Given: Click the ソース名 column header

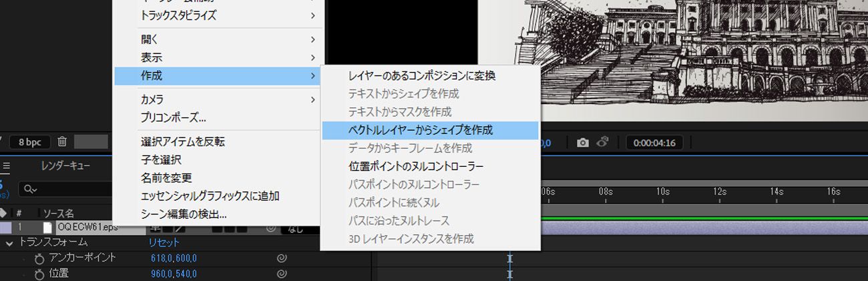Looking at the screenshot, I should (x=59, y=214).
